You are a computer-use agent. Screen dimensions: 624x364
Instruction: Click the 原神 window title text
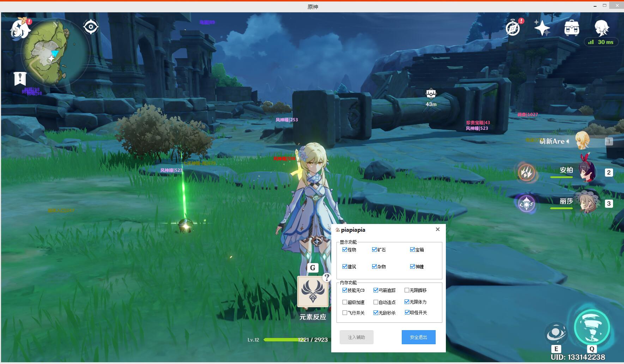click(x=313, y=7)
